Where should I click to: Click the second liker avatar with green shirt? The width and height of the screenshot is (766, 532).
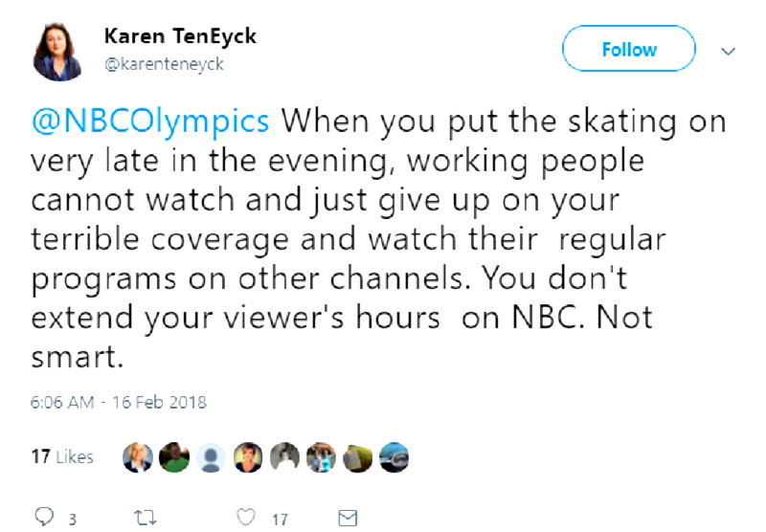click(x=175, y=456)
